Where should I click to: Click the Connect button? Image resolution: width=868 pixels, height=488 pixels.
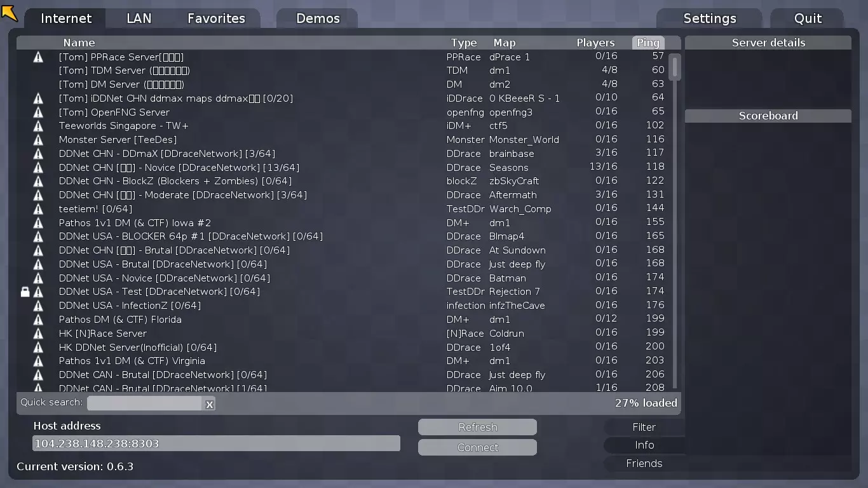click(478, 447)
